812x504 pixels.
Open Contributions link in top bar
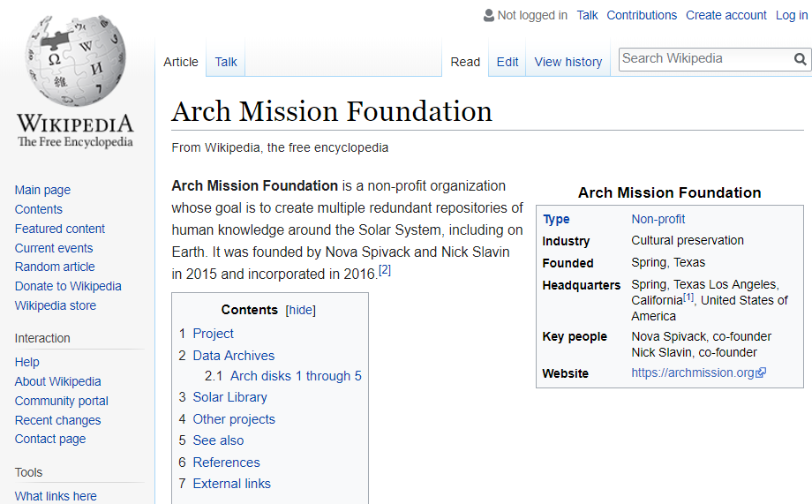(x=642, y=15)
